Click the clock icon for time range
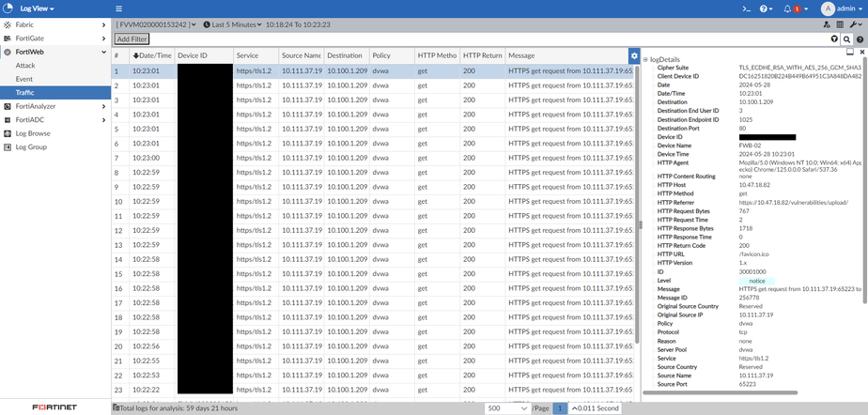Viewport: 868px width, 415px height. 207,25
